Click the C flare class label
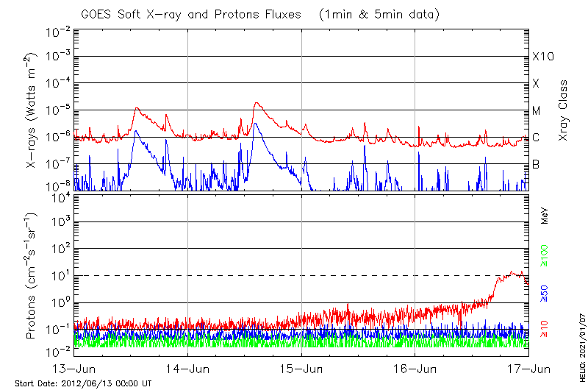Image resolution: width=588 pixels, height=390 pixels. [536, 138]
